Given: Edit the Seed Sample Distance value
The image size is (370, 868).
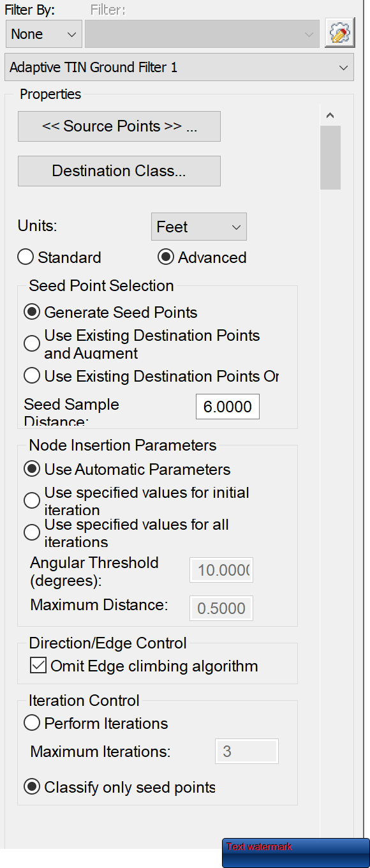Looking at the screenshot, I should click(227, 407).
